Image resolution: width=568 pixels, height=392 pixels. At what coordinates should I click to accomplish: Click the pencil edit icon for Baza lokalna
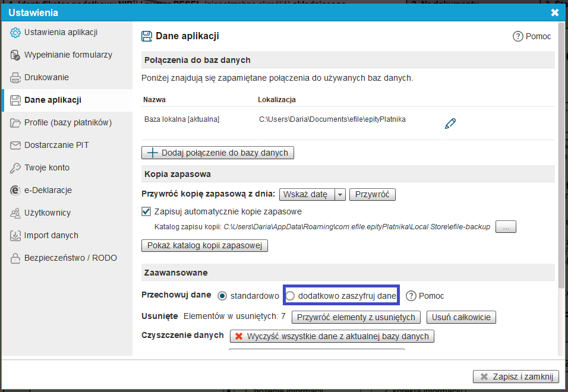point(450,124)
